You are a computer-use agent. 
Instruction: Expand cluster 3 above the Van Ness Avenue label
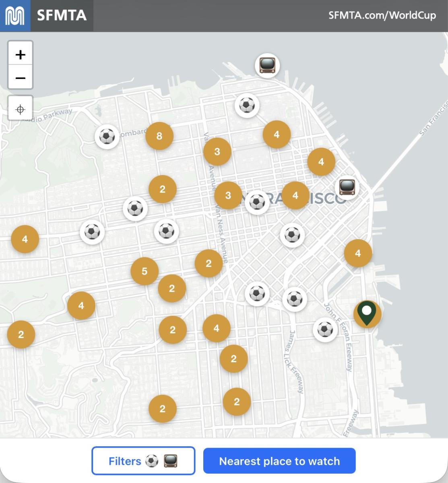(x=217, y=152)
